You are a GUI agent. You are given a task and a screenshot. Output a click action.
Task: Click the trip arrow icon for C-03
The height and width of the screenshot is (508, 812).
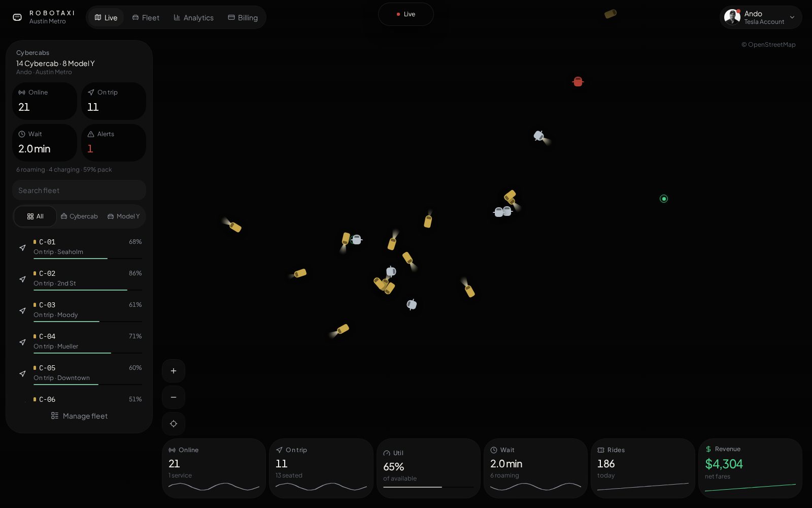click(22, 310)
